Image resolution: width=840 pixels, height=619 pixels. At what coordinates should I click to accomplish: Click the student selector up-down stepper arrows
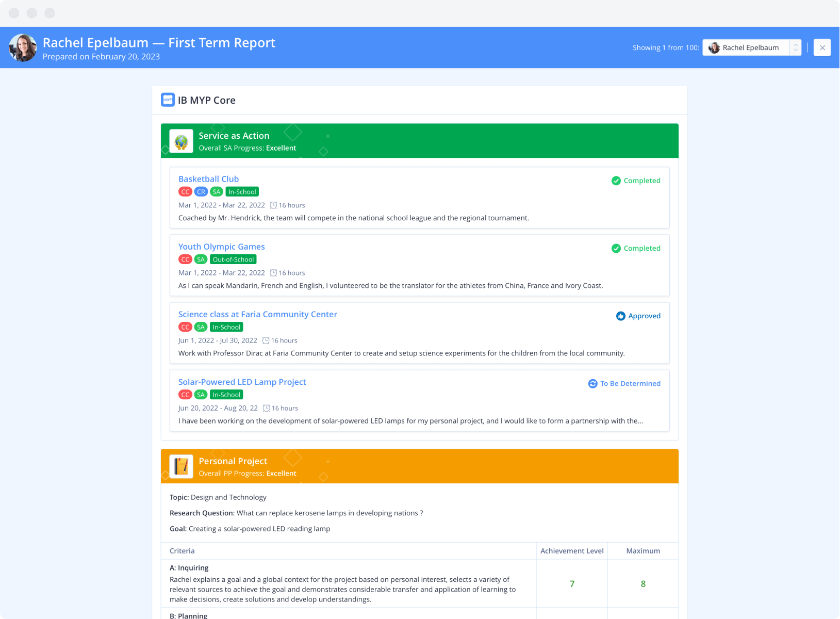point(796,47)
